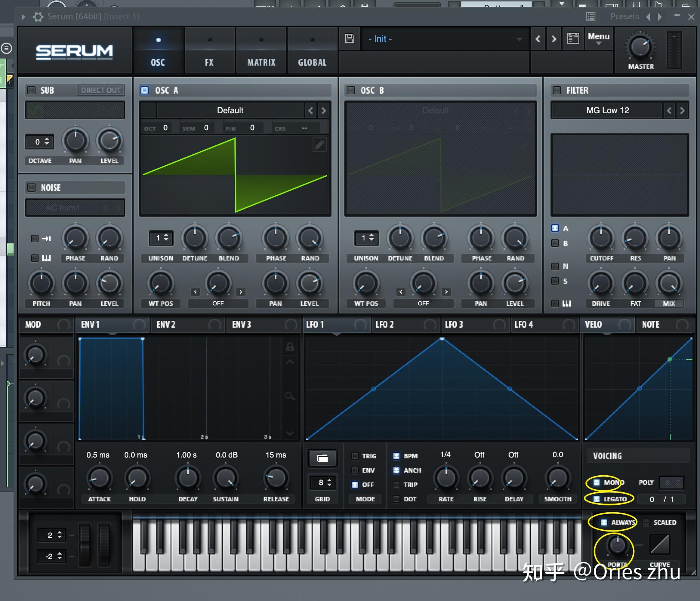The image size is (700, 601).
Task: Click the VELO modulation drag-source icon
Action: coord(625,325)
